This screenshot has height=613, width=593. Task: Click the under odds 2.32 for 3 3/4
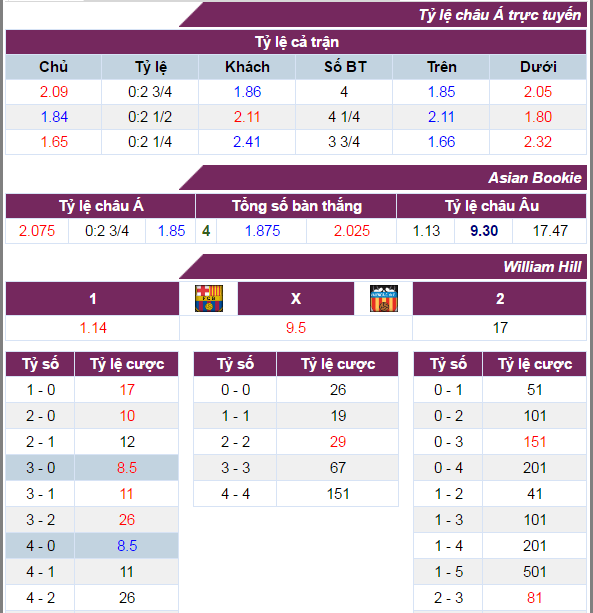tap(538, 142)
